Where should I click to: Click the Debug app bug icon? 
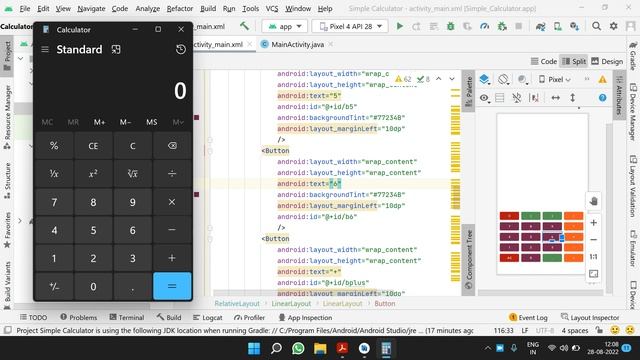pos(450,26)
